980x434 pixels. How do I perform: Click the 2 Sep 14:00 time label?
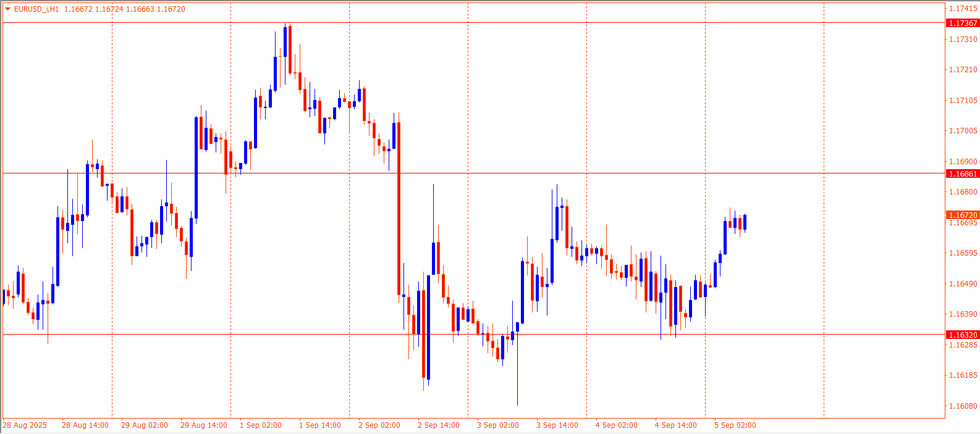(439, 425)
